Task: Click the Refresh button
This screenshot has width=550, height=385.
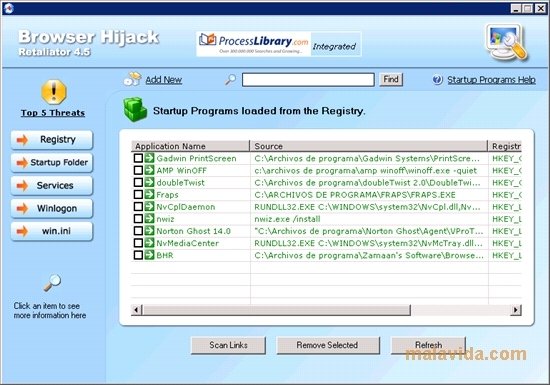Action: click(x=428, y=345)
